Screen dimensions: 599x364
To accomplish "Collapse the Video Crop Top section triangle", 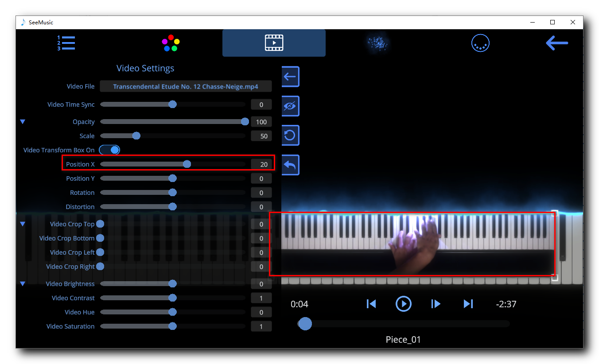I will 23,224.
